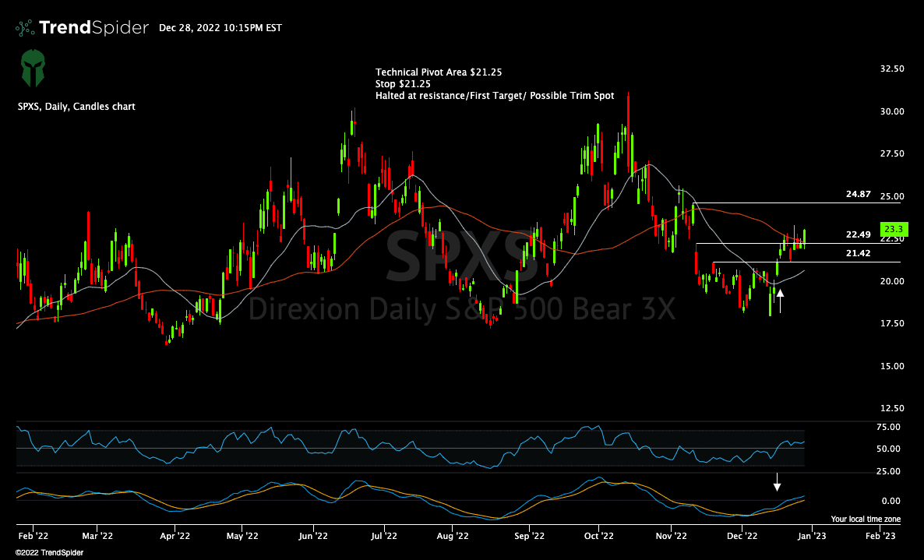The height and width of the screenshot is (560, 924).
Task: Click the 15.00 price axis label
Action: click(x=892, y=366)
